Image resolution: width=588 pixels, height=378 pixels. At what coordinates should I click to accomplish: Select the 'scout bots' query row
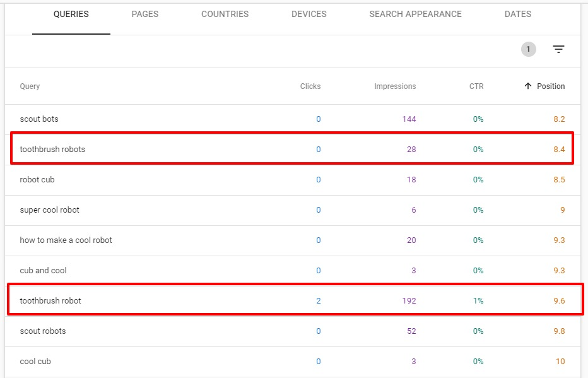point(39,119)
